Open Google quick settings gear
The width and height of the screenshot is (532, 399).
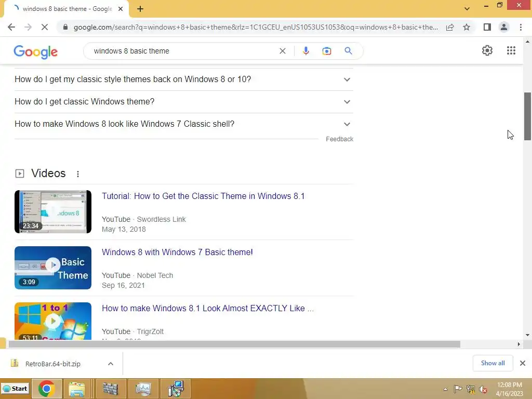pos(487,50)
